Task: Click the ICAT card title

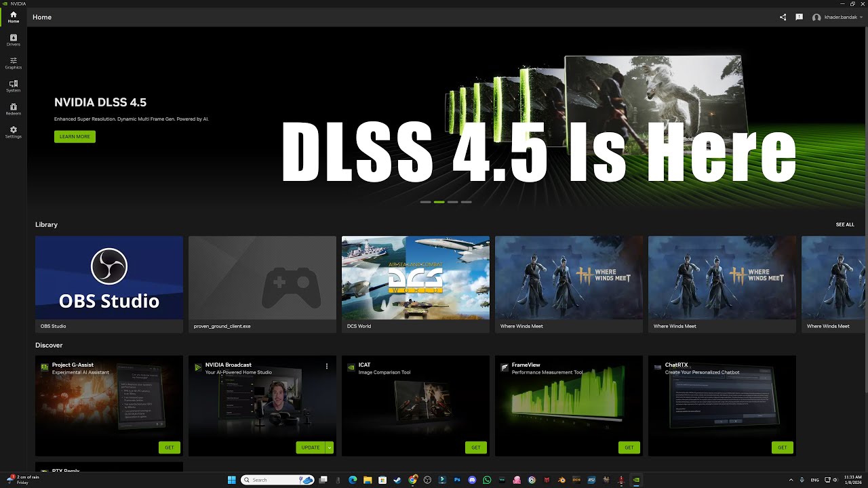Action: click(x=365, y=365)
